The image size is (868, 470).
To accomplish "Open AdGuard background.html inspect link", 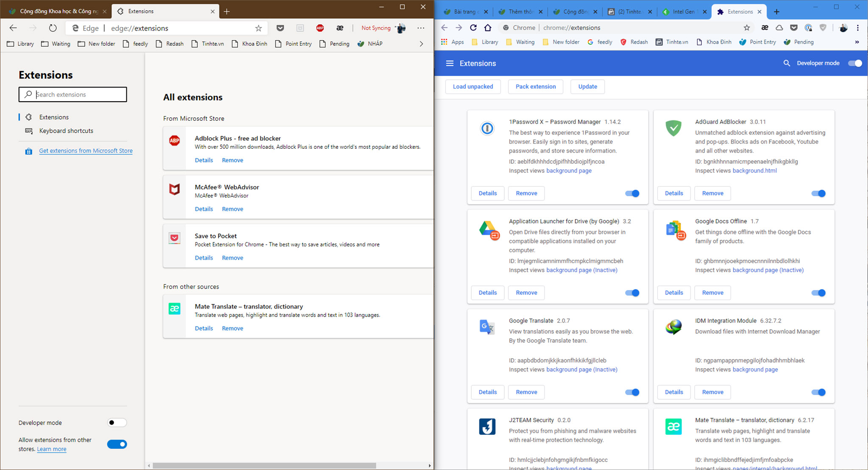I will 755,170.
